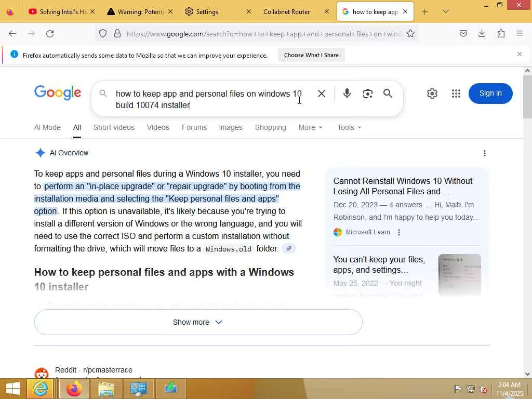Screen dimensions: 532x399
Task: Submit search with magnifier button
Action: [x=388, y=94]
